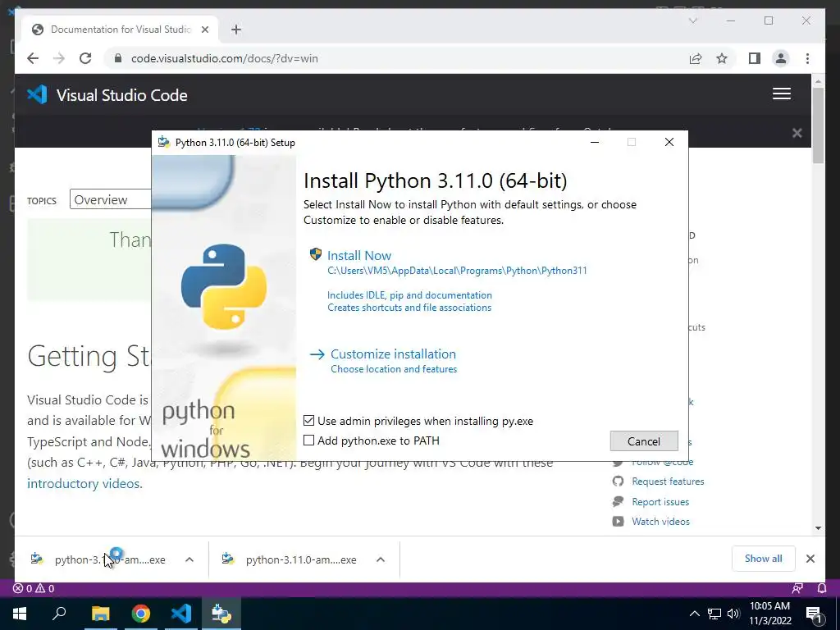840x630 pixels.
Task: Open the Overview topics dropdown
Action: tap(111, 199)
